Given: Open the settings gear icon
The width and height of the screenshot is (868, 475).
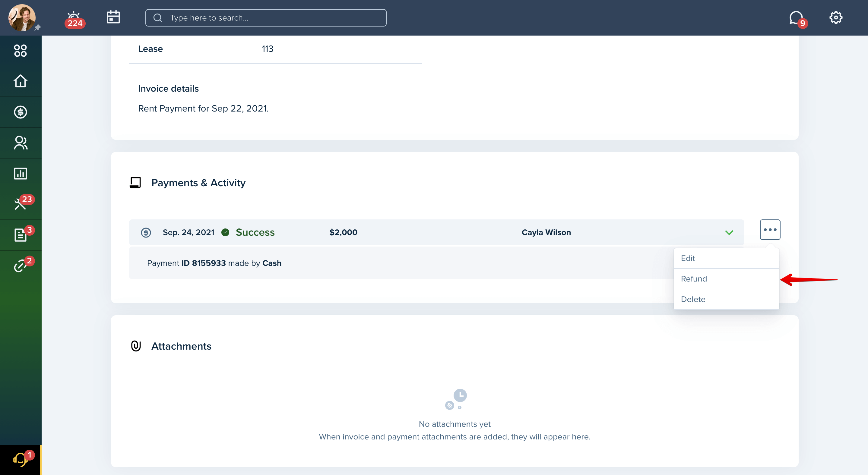Looking at the screenshot, I should 836,17.
